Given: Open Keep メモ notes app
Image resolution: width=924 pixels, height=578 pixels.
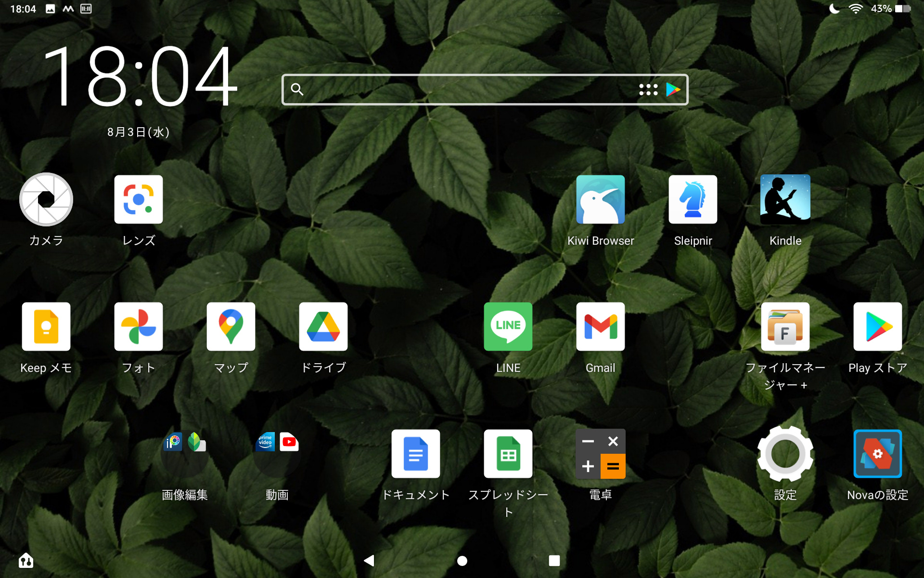Looking at the screenshot, I should click(46, 327).
